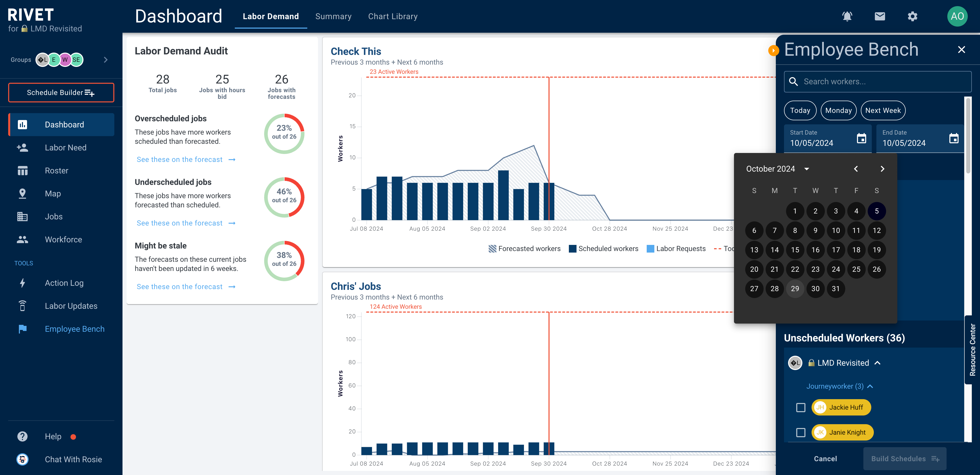Click the search magnifier icon
Image resolution: width=980 pixels, height=475 pixels.
tap(794, 81)
